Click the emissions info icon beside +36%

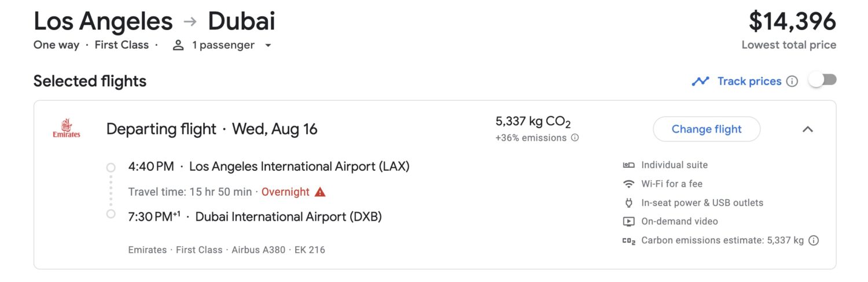coord(575,138)
